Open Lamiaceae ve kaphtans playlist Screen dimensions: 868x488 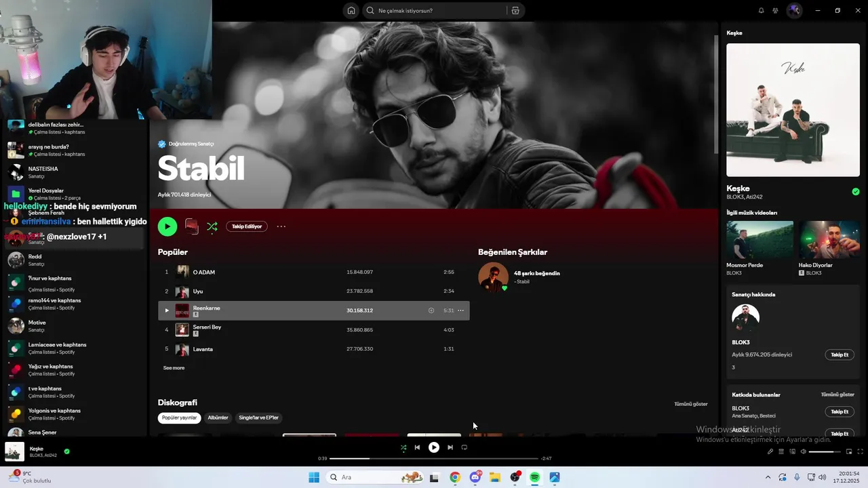pyautogui.click(x=75, y=348)
